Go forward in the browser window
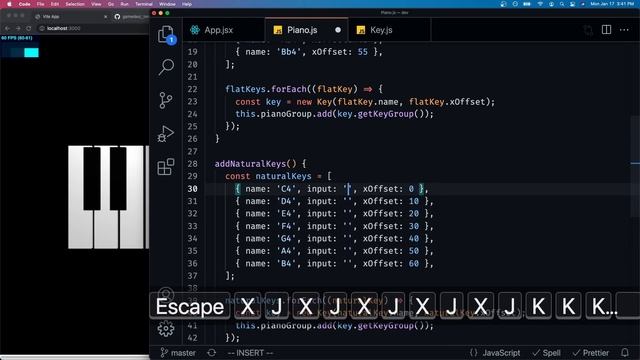The height and width of the screenshot is (360, 640). pos(18,28)
